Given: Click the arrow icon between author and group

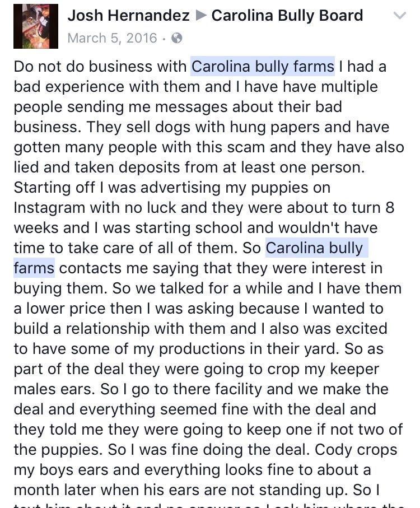Looking at the screenshot, I should pyautogui.click(x=201, y=15).
